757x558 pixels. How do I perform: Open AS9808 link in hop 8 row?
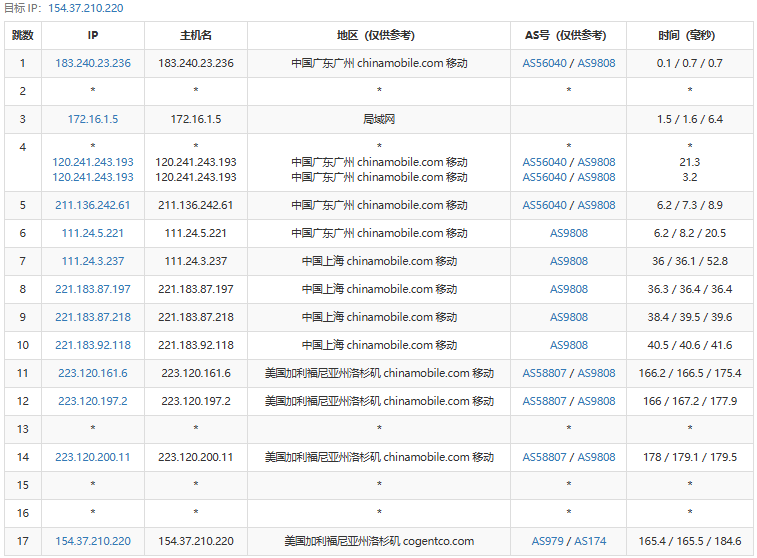pyautogui.click(x=569, y=289)
